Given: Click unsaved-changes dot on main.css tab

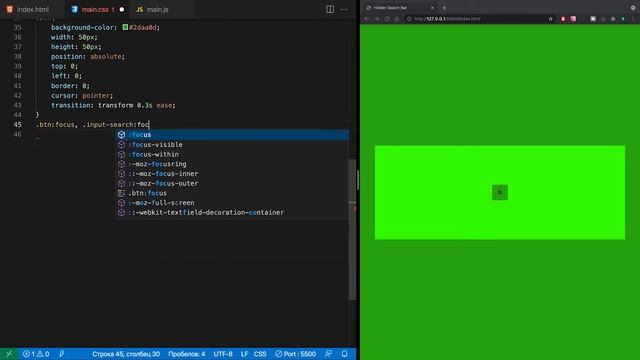Looking at the screenshot, I should point(122,9).
